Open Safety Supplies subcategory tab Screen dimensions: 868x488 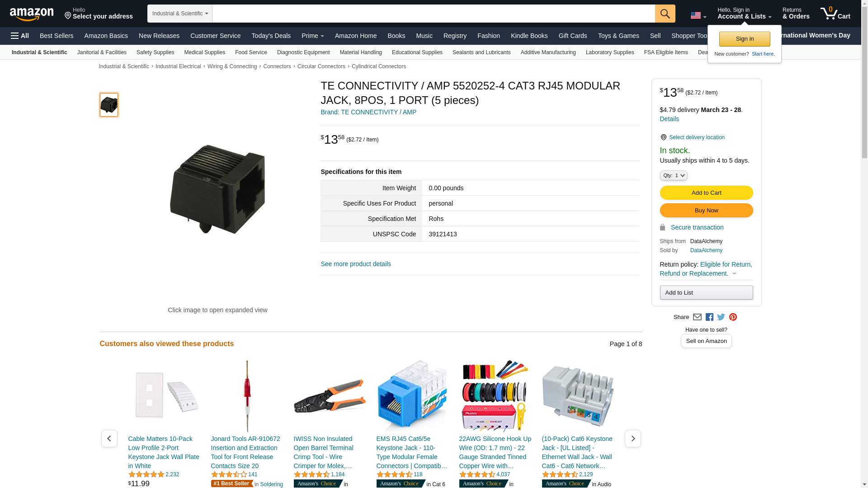coord(155,52)
